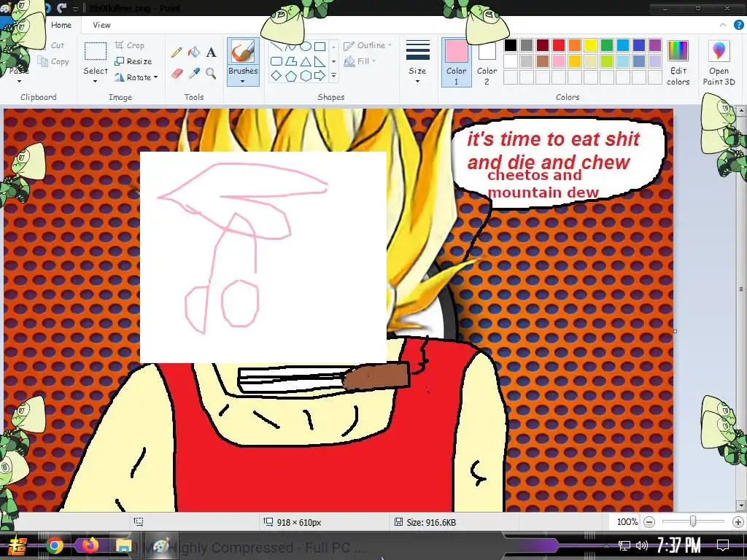Open Customize Quick Access Toolbar dropdown
The height and width of the screenshot is (560, 747).
click(75, 9)
